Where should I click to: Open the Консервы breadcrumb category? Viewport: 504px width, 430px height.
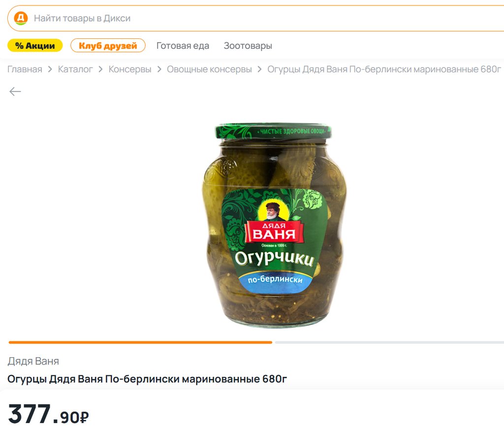(x=130, y=69)
